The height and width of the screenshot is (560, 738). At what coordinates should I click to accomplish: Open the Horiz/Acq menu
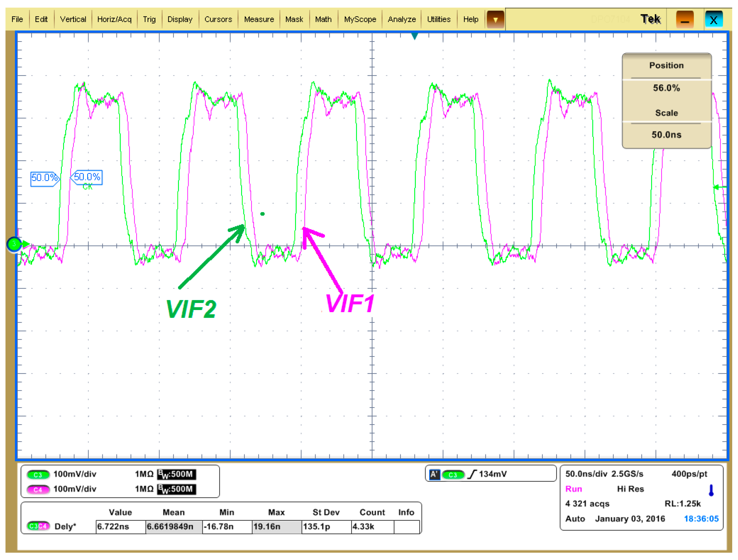114,19
